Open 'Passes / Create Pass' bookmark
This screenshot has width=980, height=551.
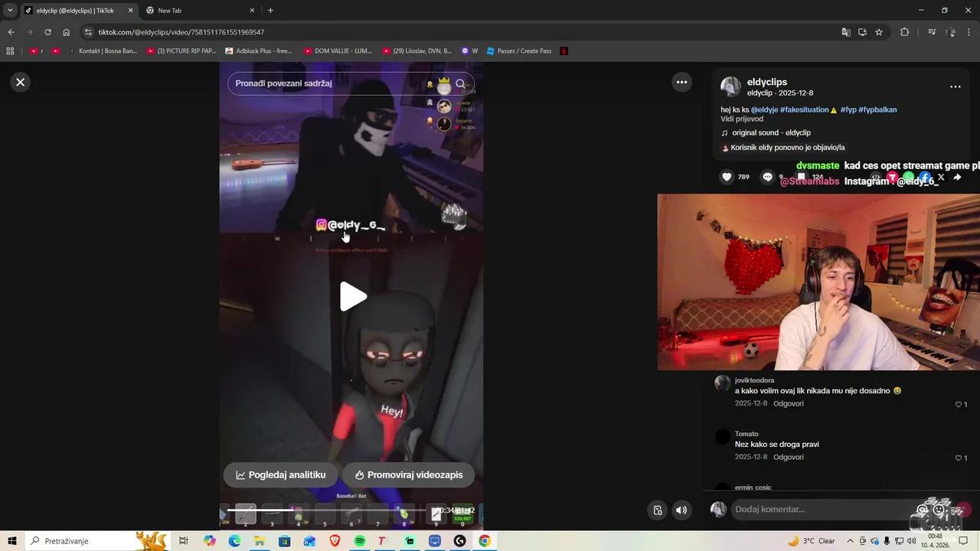coord(519,51)
